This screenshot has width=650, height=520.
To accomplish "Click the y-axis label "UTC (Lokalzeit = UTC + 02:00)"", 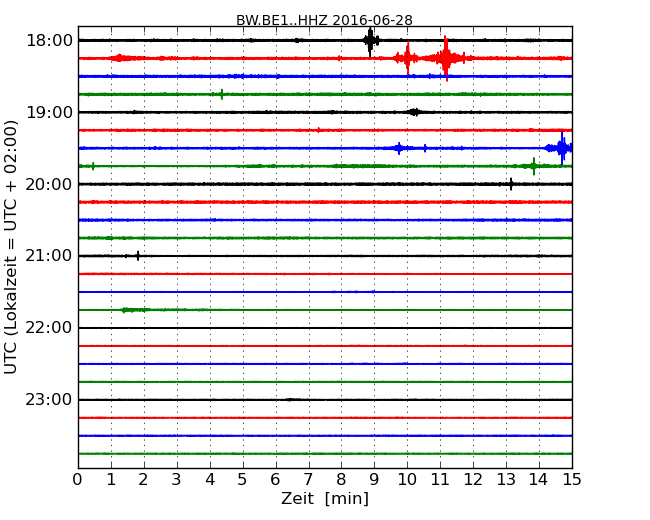I will pyautogui.click(x=11, y=247).
